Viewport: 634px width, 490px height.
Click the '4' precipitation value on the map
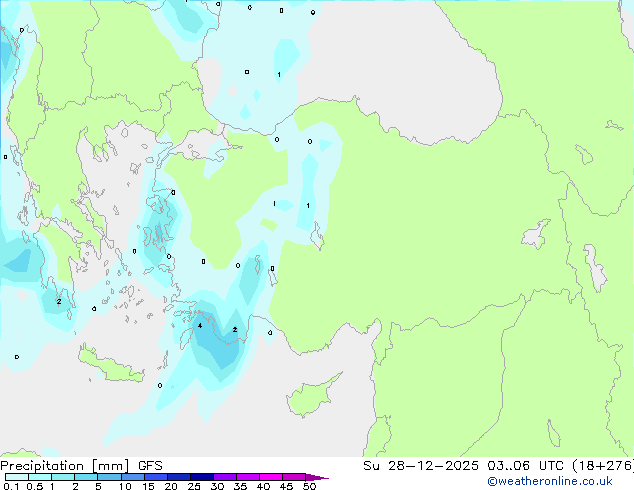coord(200,325)
